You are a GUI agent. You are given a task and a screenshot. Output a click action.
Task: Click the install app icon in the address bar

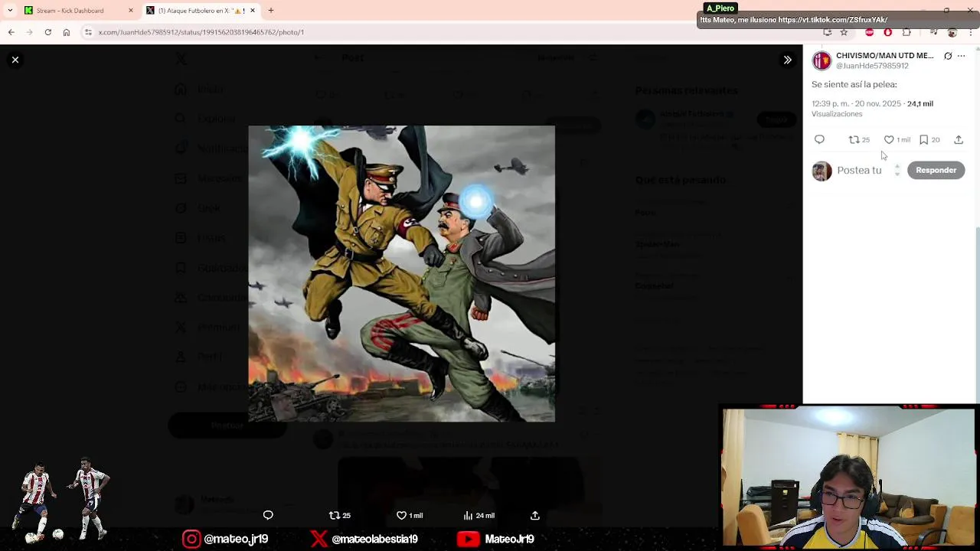pyautogui.click(x=828, y=32)
